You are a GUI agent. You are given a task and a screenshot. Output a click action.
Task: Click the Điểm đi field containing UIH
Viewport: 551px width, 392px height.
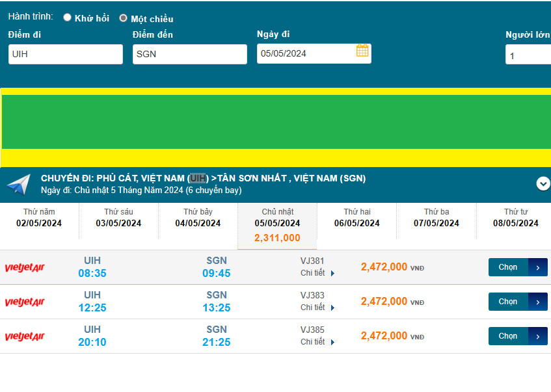pyautogui.click(x=65, y=55)
